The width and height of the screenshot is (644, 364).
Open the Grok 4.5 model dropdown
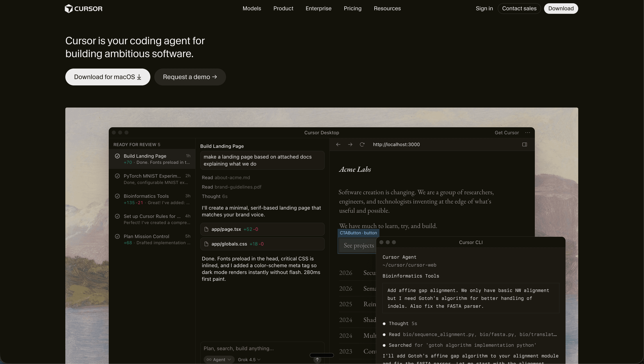(x=249, y=360)
